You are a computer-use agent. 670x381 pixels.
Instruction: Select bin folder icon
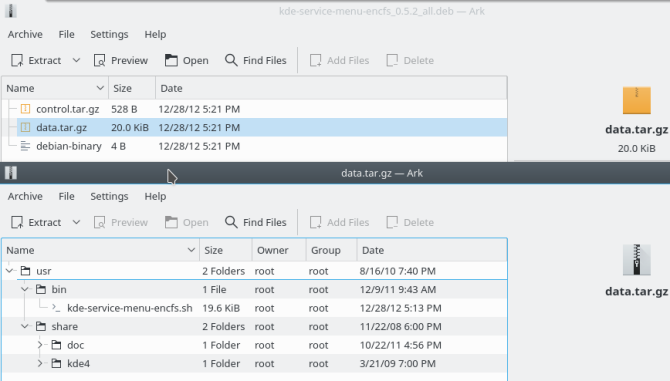41,290
